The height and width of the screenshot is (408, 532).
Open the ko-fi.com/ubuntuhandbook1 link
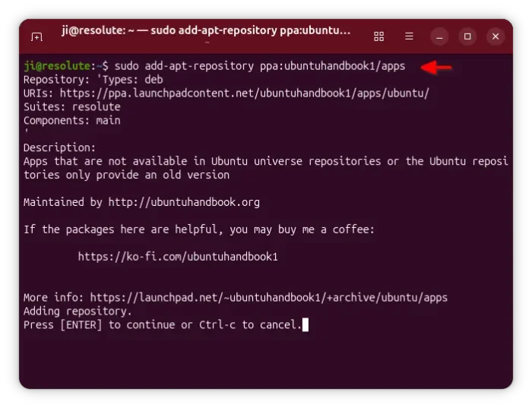[178, 257]
